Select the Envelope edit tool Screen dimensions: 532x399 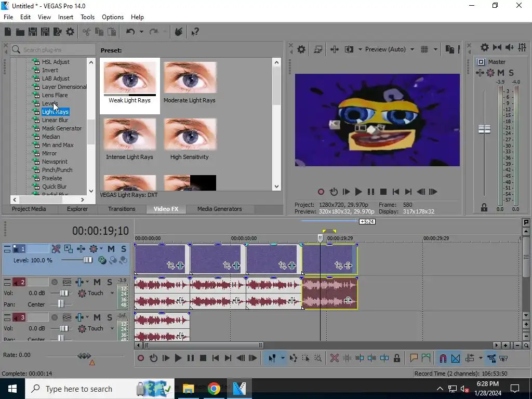pyautogui.click(x=293, y=358)
